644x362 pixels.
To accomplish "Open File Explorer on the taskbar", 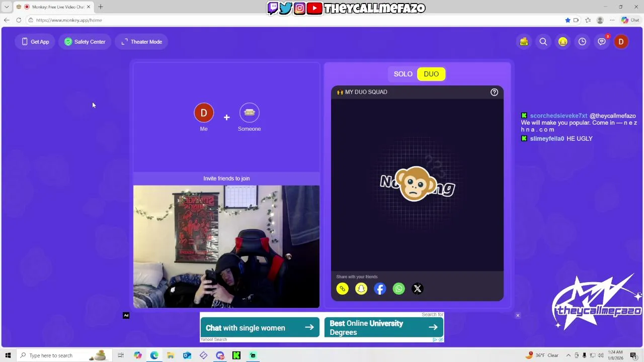I will tap(171, 355).
